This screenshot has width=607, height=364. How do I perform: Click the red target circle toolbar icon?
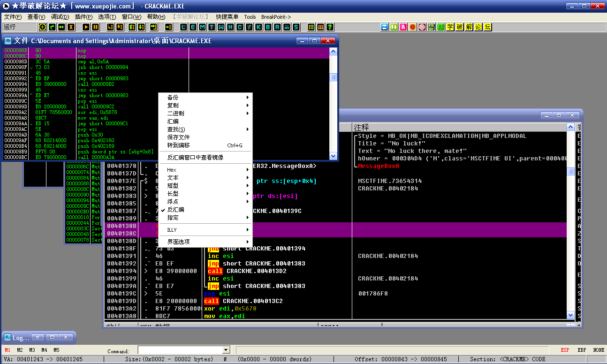(422, 27)
